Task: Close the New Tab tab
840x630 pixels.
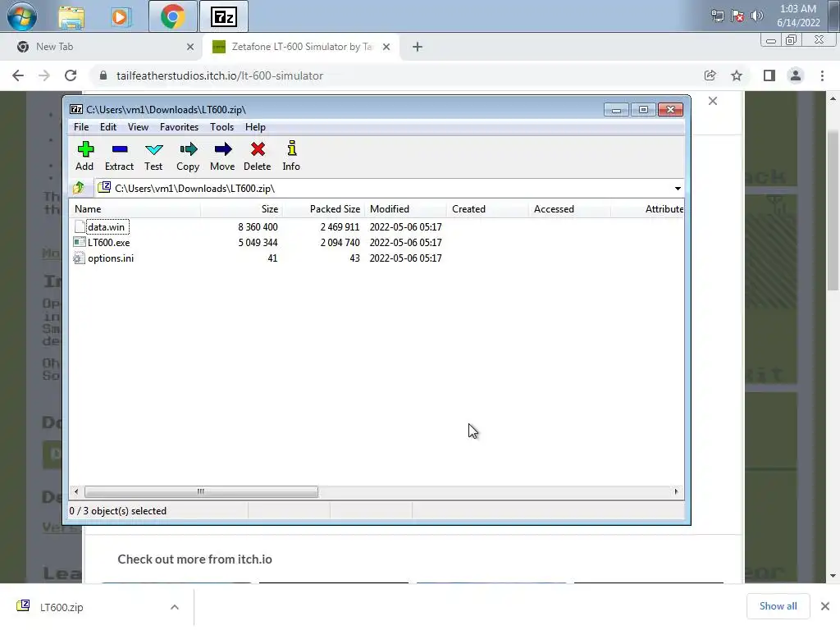Action: tap(190, 47)
